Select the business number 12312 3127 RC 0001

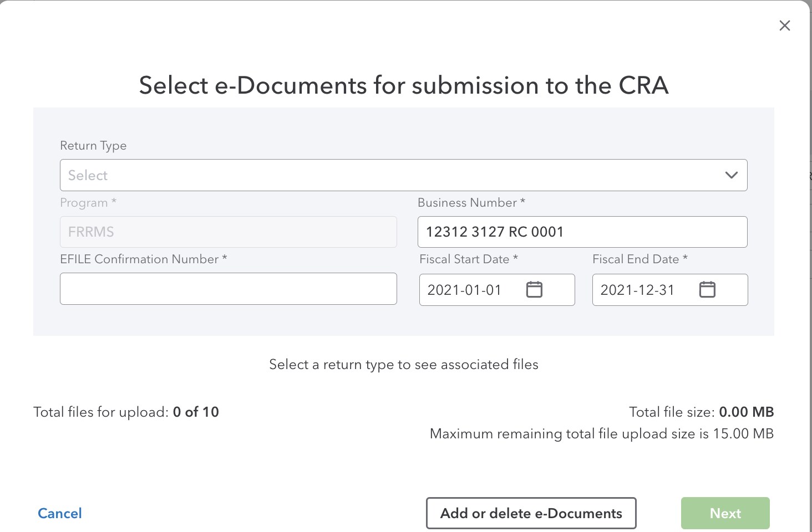[582, 232]
